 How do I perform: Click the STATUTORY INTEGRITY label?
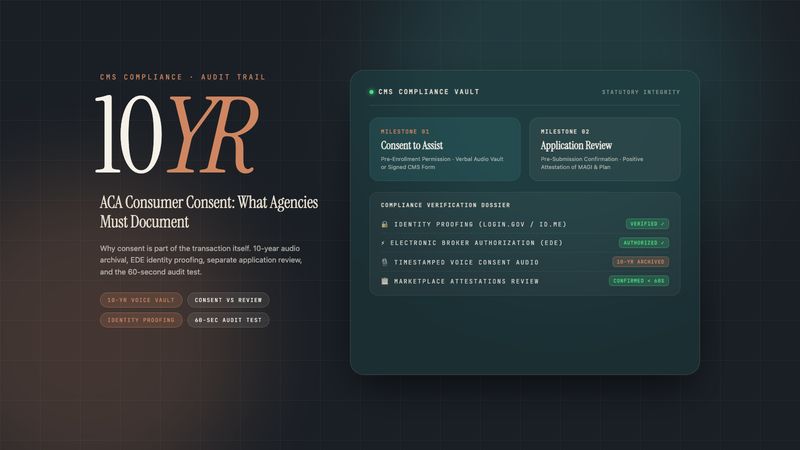pos(640,92)
